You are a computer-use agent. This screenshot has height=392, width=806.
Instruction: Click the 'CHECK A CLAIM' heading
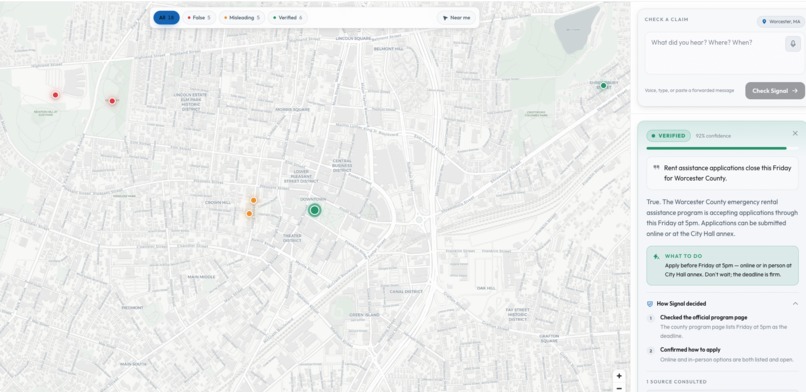(x=666, y=20)
